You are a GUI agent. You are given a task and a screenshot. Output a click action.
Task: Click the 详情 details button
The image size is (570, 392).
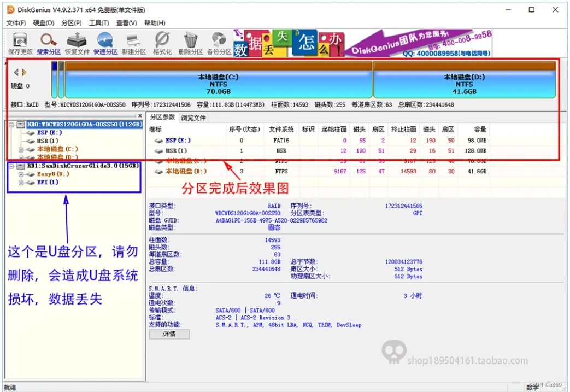point(169,334)
